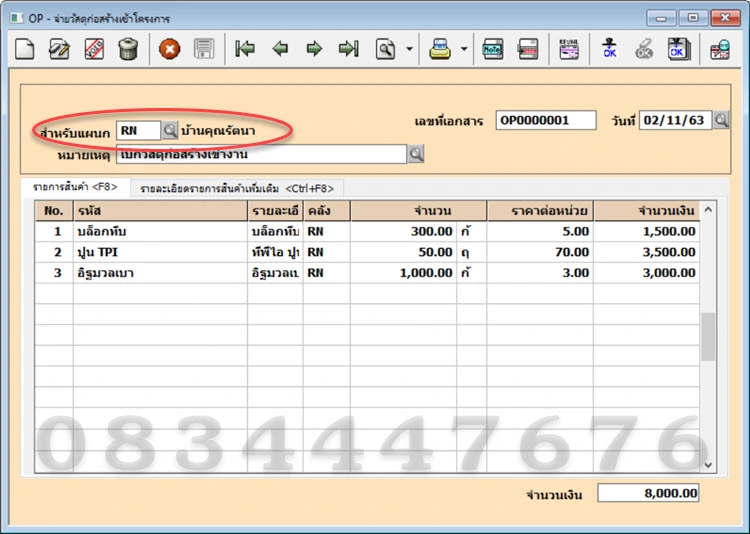Image resolution: width=750 pixels, height=534 pixels.
Task: Select row 1 code บล็อกทึบ
Action: (160, 232)
